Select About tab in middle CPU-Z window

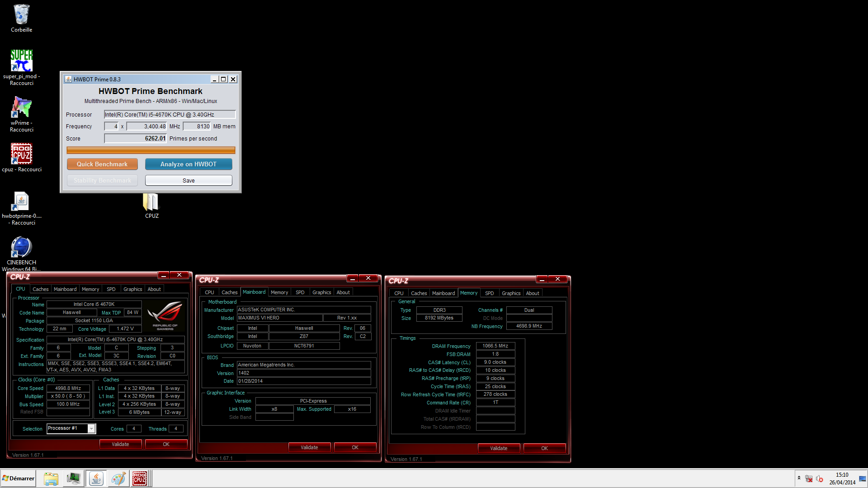pyautogui.click(x=343, y=292)
